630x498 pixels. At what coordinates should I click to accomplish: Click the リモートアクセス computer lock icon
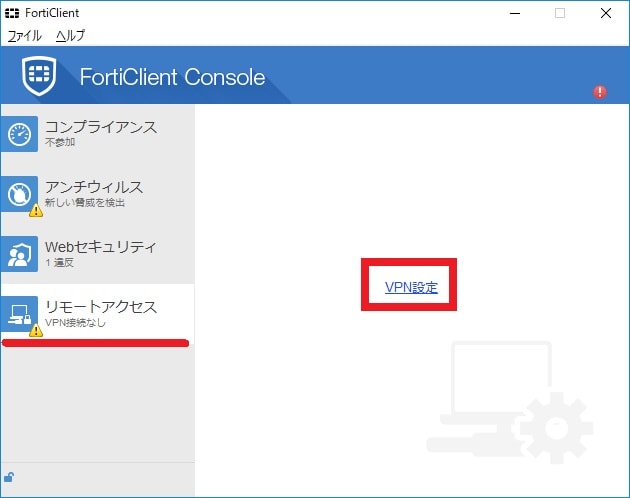click(19, 314)
